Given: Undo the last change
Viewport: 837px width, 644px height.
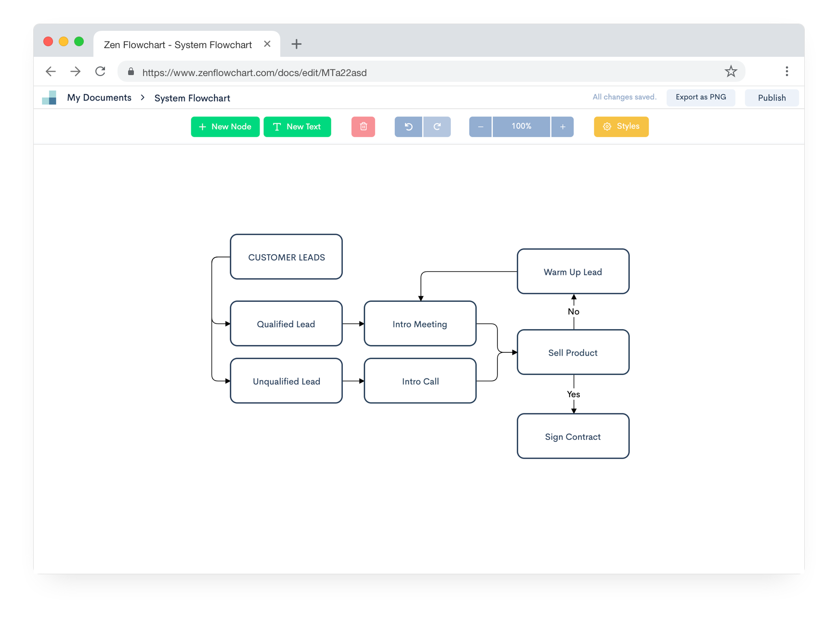Looking at the screenshot, I should coord(408,127).
